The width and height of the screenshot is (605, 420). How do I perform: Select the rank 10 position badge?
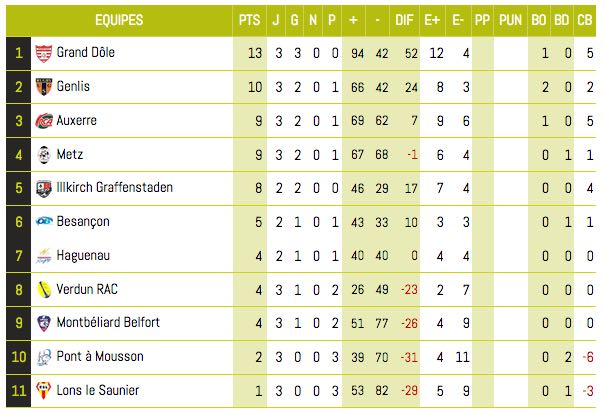click(x=19, y=357)
